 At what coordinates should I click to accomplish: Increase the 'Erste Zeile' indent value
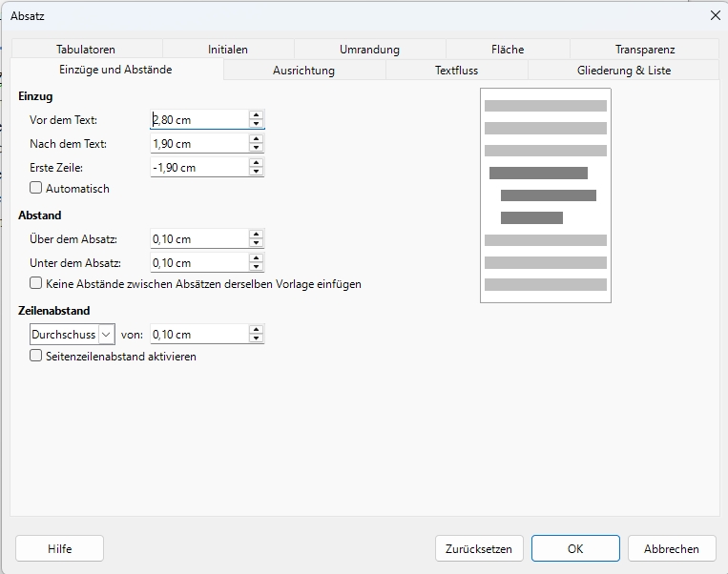256,163
